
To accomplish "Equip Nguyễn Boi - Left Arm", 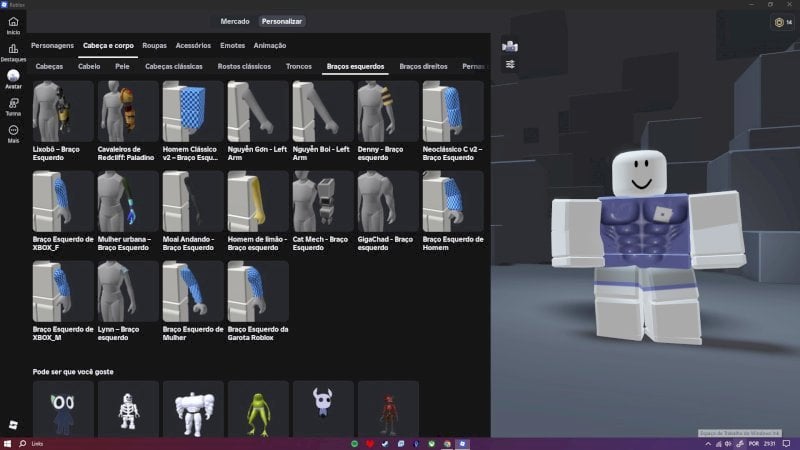I will click(x=323, y=111).
